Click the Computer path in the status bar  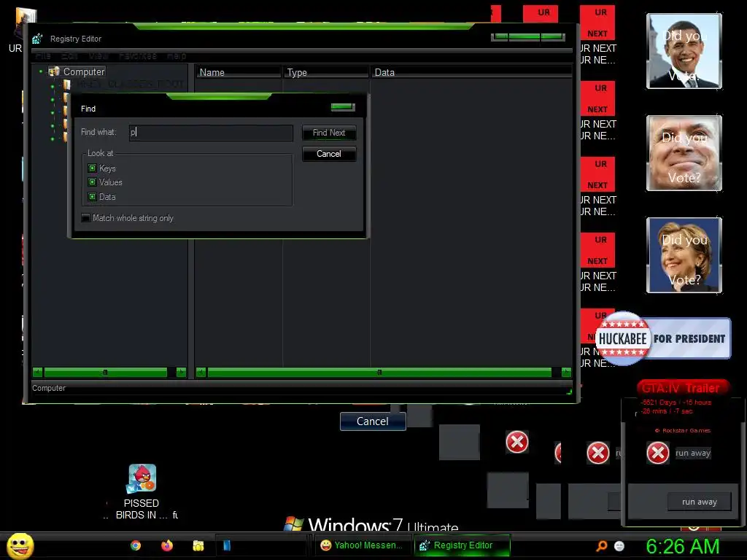point(49,388)
